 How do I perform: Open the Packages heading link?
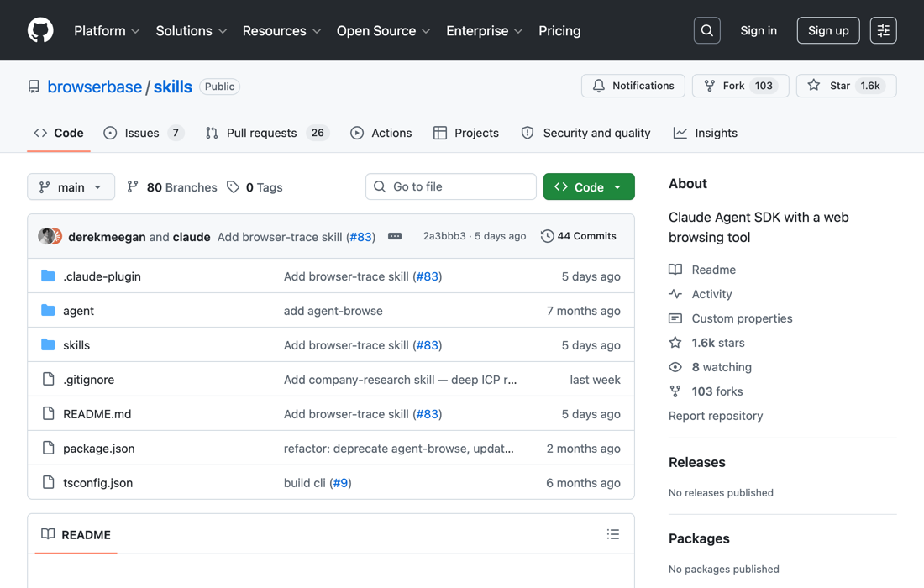point(699,538)
